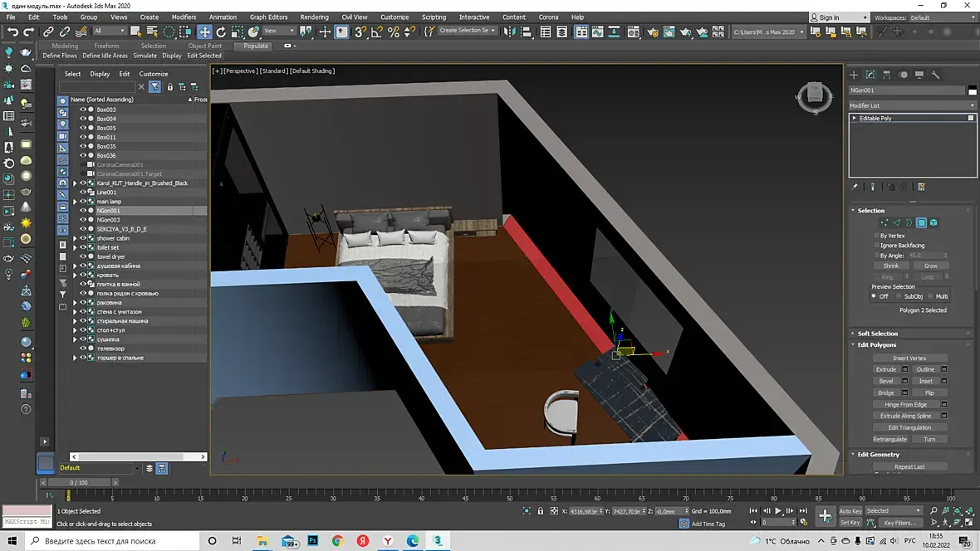The width and height of the screenshot is (980, 551).
Task: Hide the Box003 object via eye icon
Action: (x=82, y=110)
